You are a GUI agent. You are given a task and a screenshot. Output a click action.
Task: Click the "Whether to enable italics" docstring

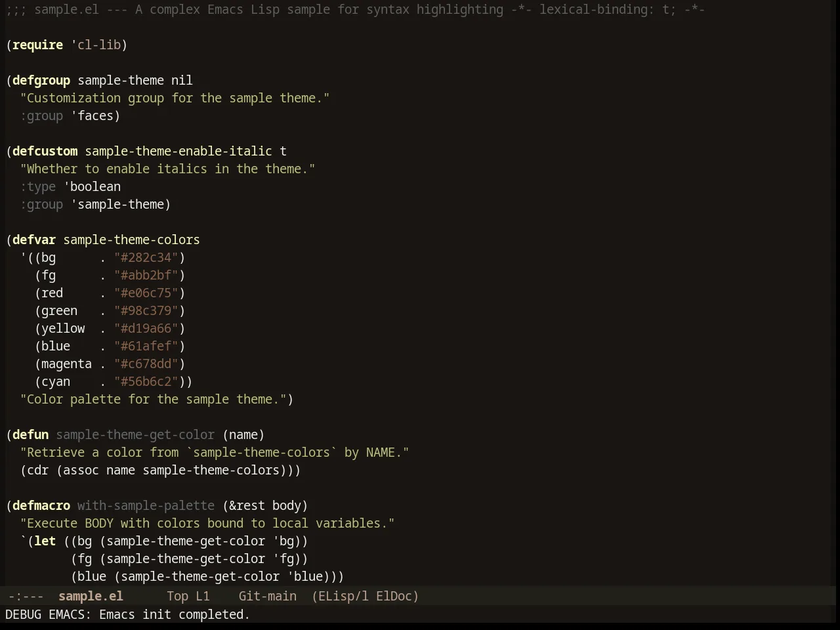pos(168,169)
